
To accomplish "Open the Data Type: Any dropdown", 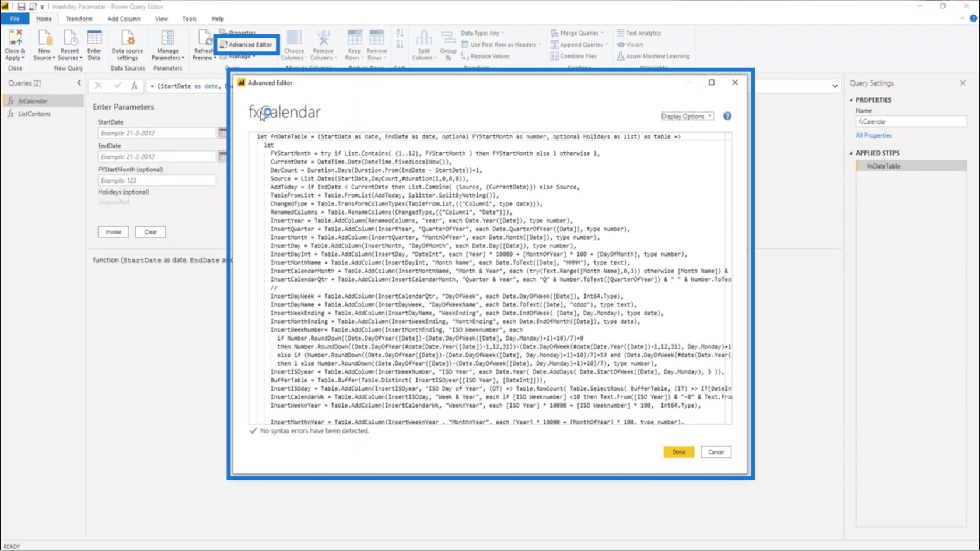I will 482,33.
